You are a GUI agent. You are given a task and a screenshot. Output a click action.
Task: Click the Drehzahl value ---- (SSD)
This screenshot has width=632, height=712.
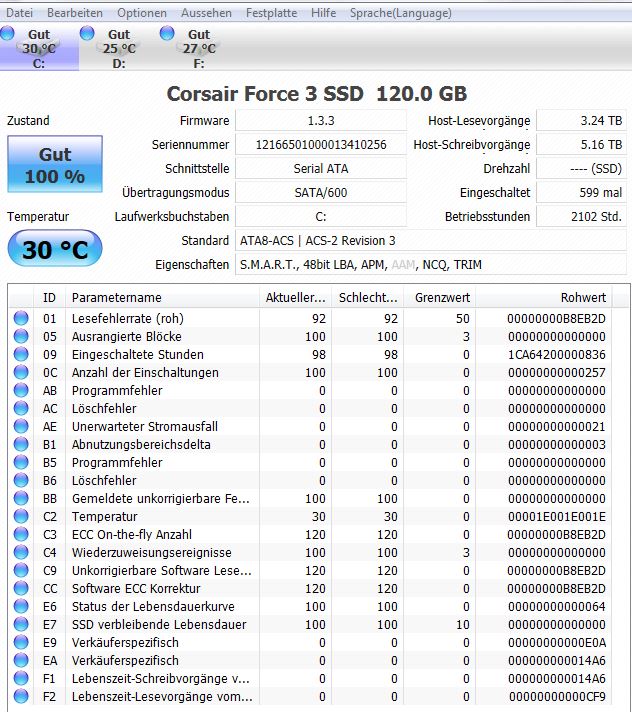click(582, 169)
